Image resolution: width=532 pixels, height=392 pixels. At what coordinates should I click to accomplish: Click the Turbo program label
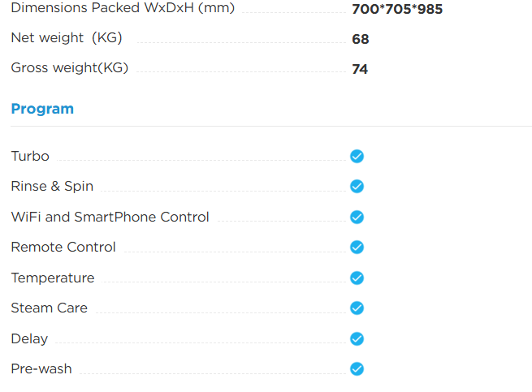point(30,157)
